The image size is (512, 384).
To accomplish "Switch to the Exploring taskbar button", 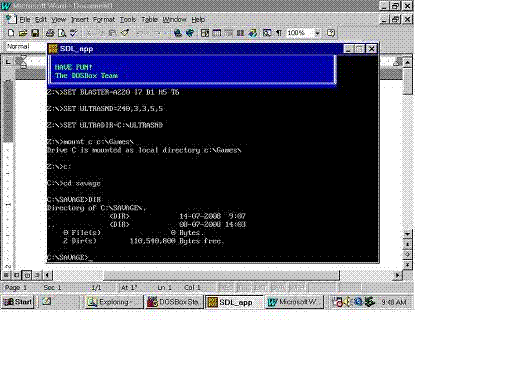I will pos(114,302).
